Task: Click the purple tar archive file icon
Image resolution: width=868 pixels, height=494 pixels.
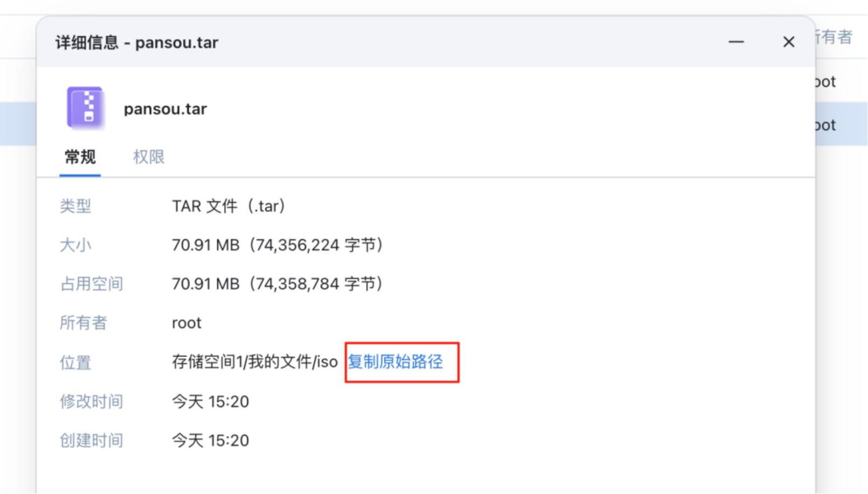Action: pos(86,108)
